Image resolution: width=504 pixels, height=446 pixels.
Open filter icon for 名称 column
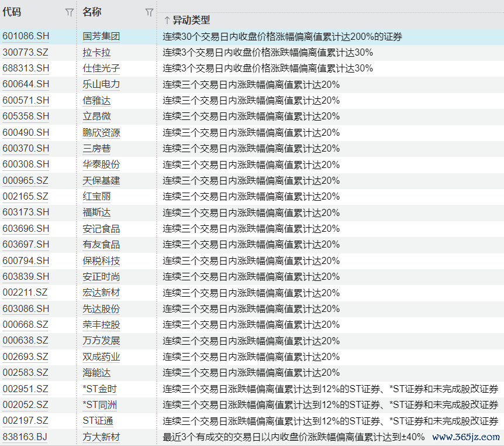pos(149,12)
